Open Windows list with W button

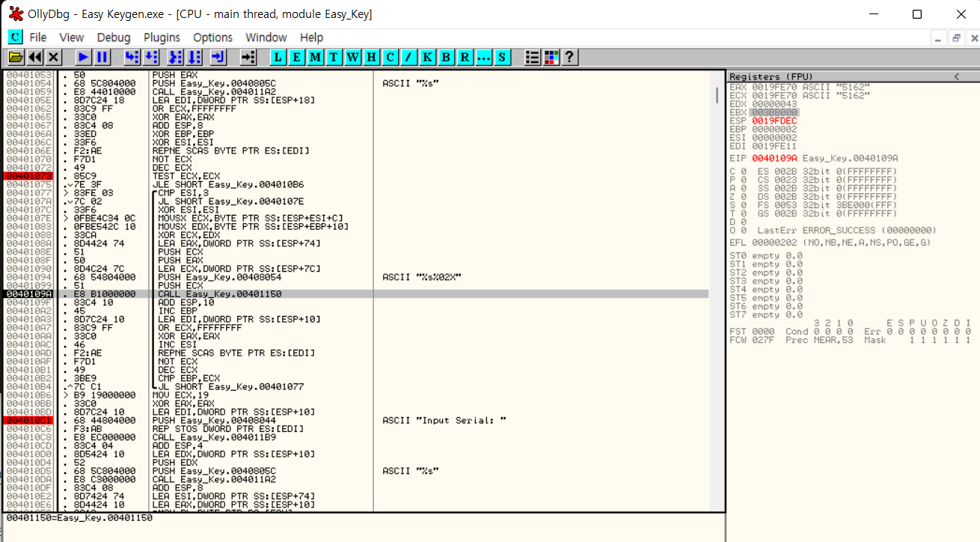coord(353,57)
